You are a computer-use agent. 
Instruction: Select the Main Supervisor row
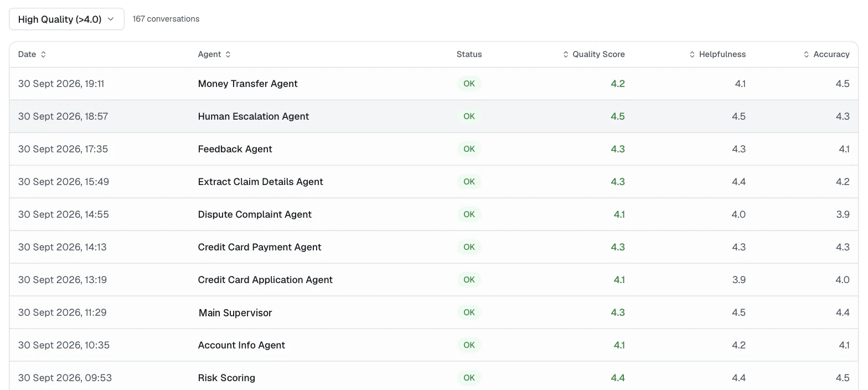434,312
